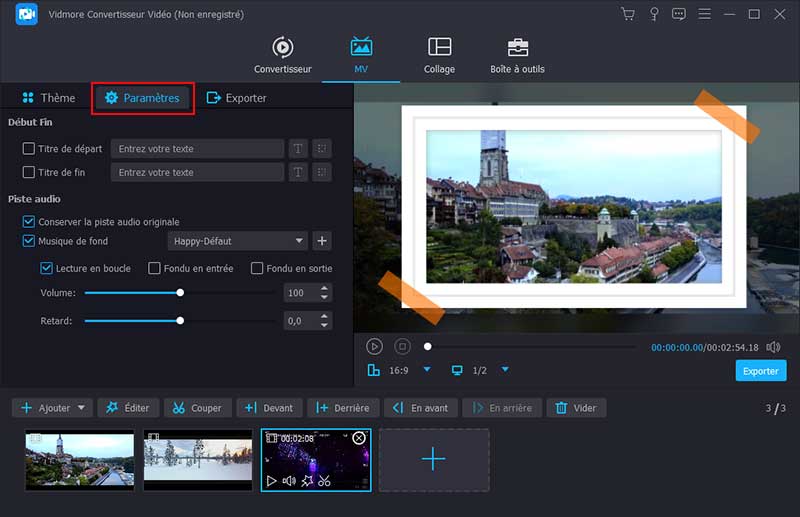The width and height of the screenshot is (800, 517).
Task: Open the Boîte à outils tab
Action: click(x=517, y=56)
